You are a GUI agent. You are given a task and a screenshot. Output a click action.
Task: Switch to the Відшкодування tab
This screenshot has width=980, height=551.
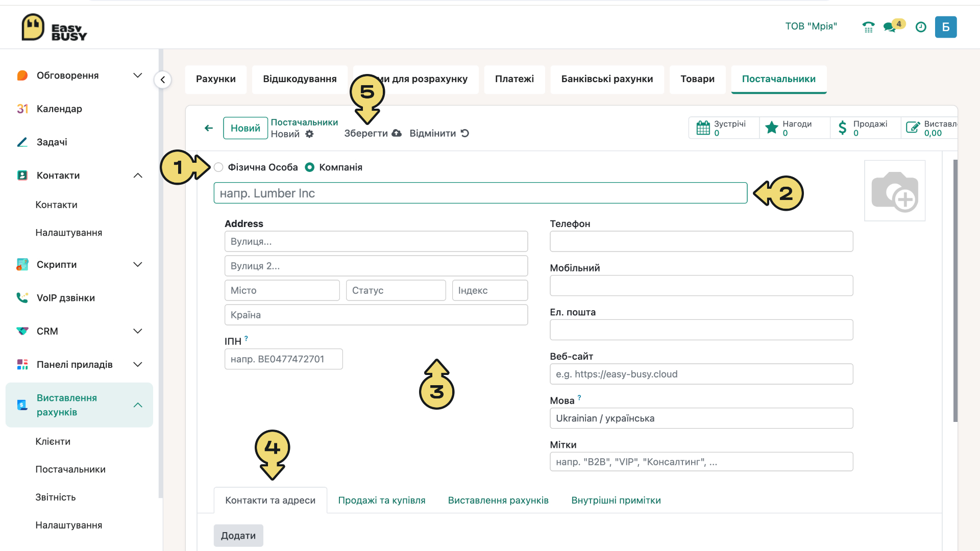(300, 79)
